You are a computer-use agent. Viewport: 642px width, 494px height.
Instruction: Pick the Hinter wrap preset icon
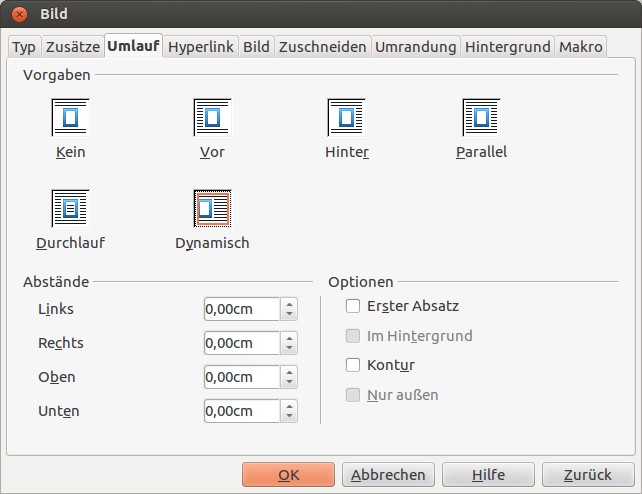[x=346, y=118]
